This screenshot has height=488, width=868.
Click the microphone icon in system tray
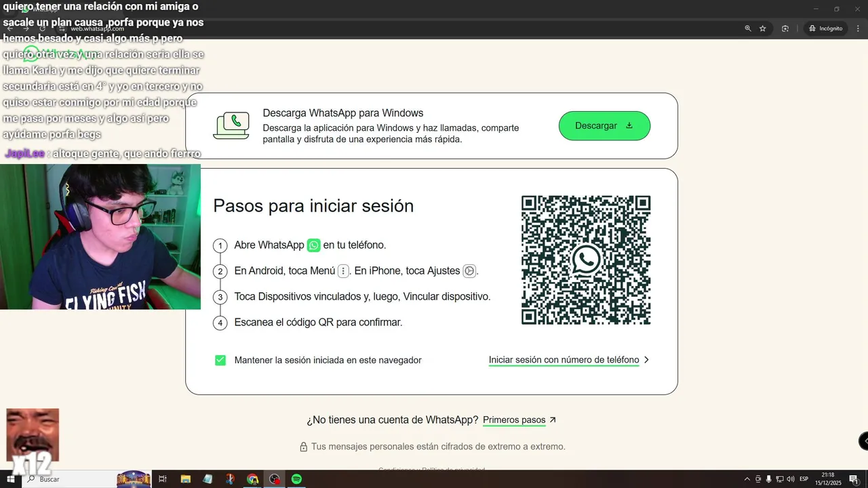[x=769, y=479]
